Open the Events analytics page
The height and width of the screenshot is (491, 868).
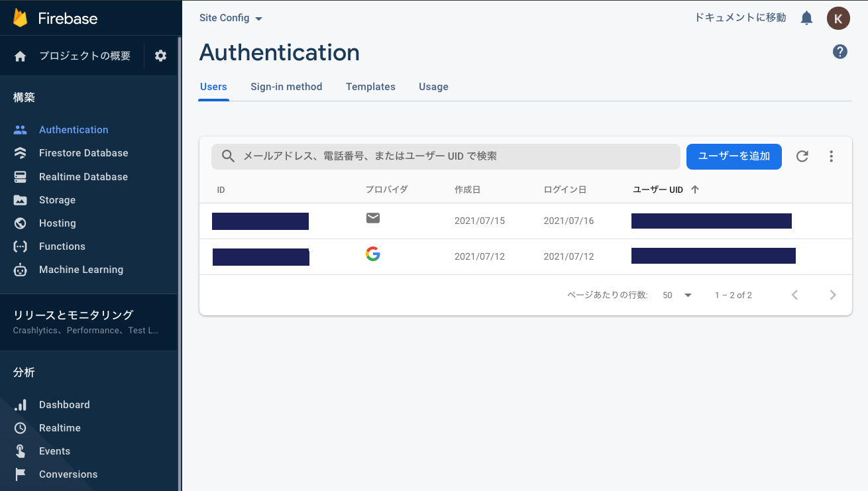(x=54, y=451)
